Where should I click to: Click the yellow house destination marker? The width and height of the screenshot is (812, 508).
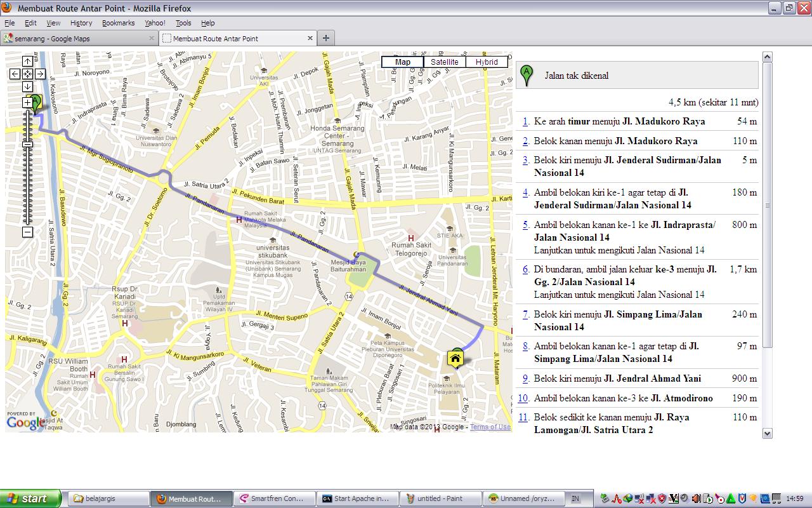pos(455,359)
